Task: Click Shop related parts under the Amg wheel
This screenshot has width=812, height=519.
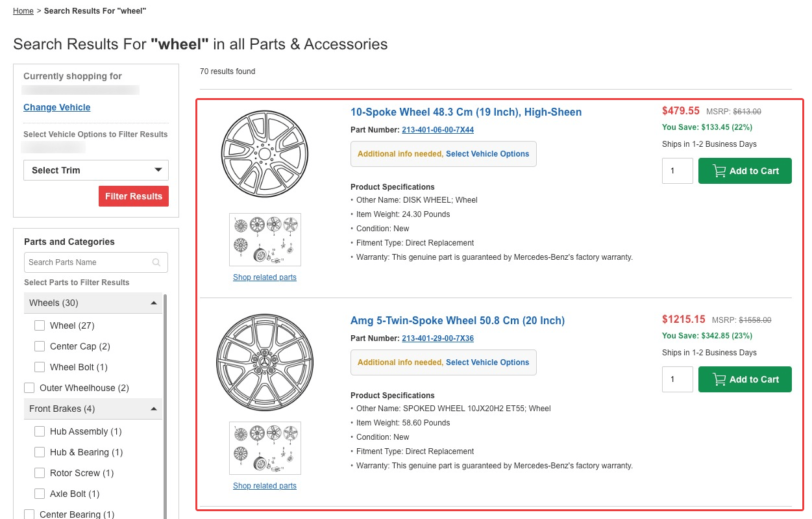Action: tap(265, 485)
